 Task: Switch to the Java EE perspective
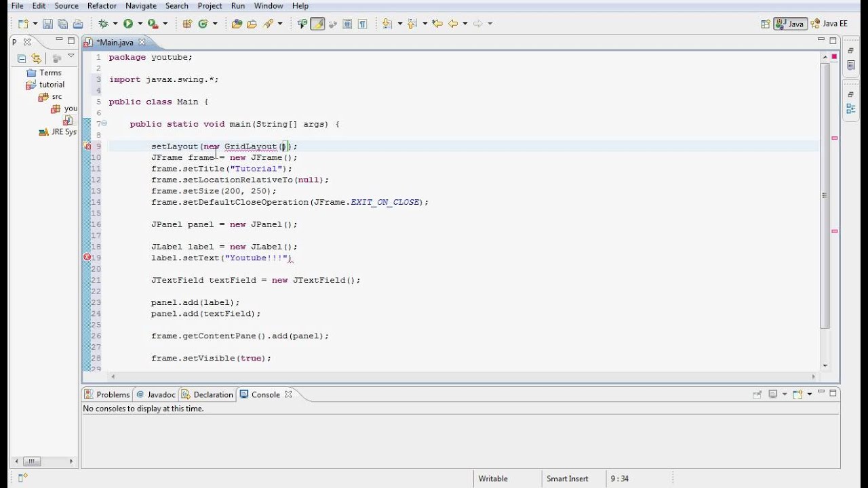click(x=829, y=24)
